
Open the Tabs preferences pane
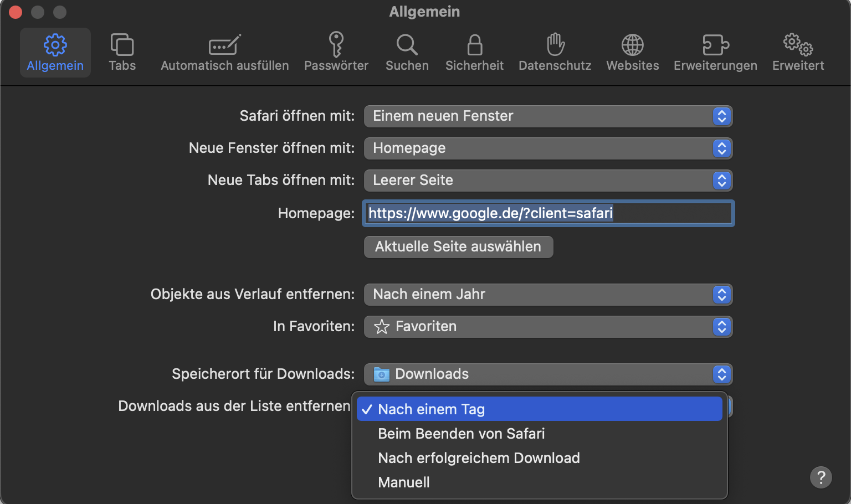pos(122,53)
